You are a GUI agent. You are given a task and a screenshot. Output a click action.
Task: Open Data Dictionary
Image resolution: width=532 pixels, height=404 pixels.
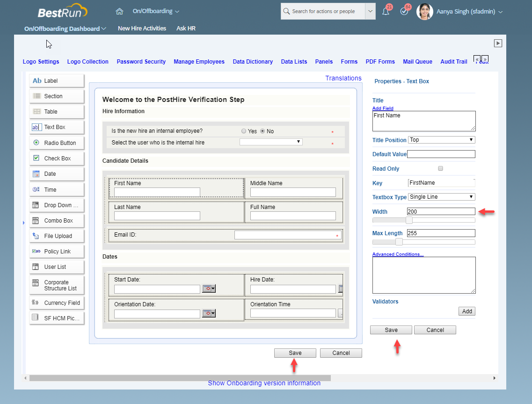pos(253,62)
